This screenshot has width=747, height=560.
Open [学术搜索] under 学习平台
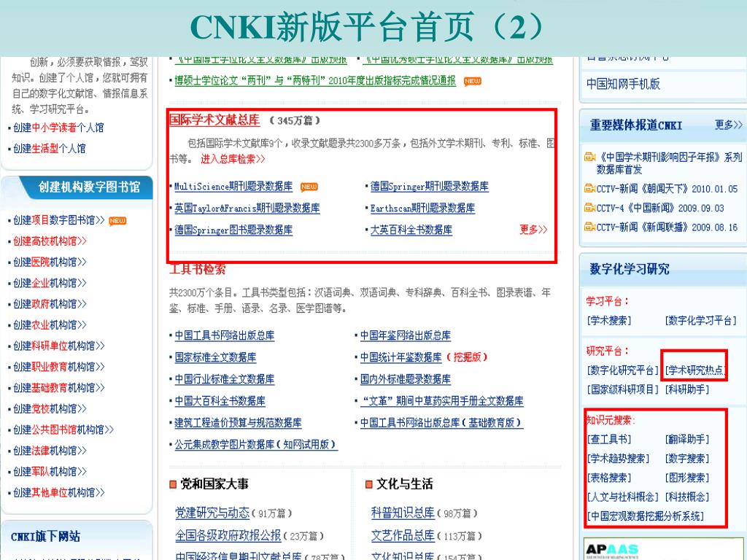click(x=609, y=321)
